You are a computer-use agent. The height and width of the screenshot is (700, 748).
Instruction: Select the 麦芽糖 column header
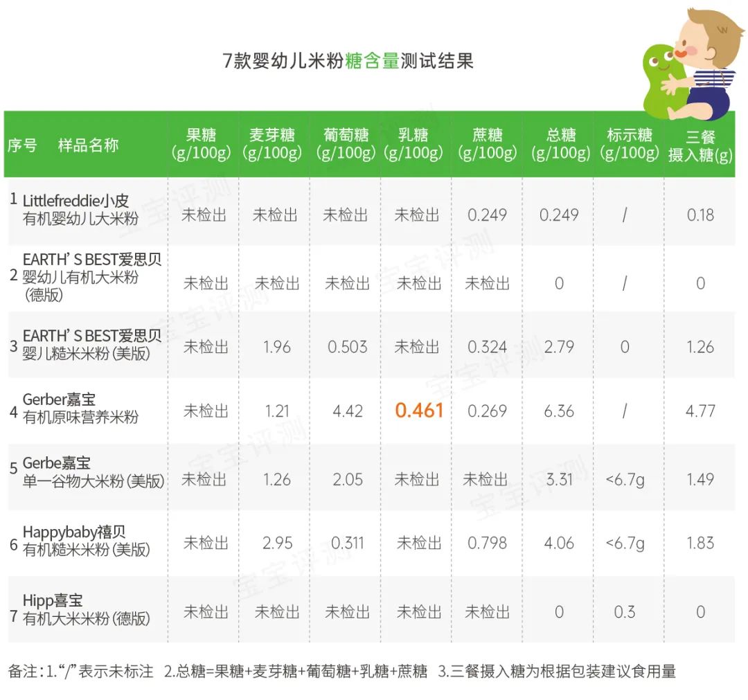coord(273,144)
